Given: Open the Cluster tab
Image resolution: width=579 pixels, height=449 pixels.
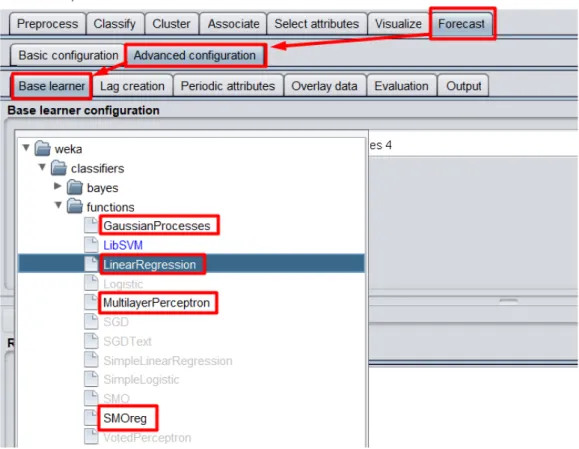Looking at the screenshot, I should (171, 24).
